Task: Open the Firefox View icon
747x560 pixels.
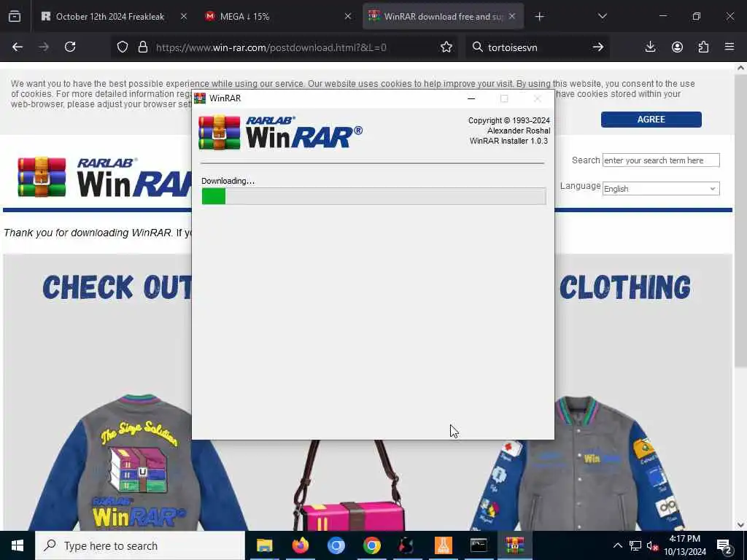Action: 15,16
